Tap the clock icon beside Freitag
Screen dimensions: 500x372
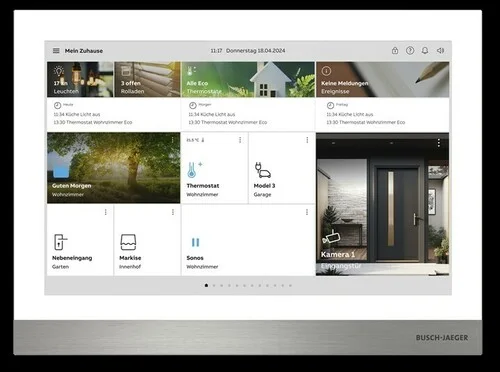(330, 105)
